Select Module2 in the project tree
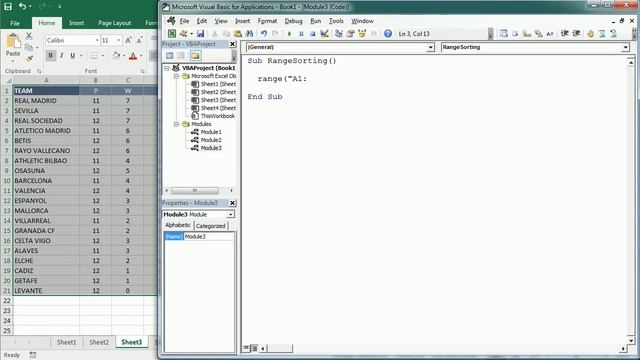 click(x=211, y=140)
